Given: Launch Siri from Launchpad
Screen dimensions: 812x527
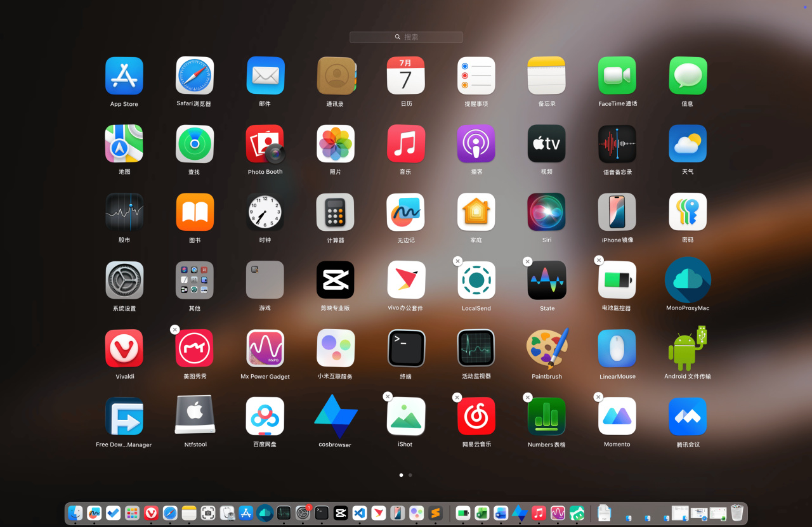Looking at the screenshot, I should point(547,212).
